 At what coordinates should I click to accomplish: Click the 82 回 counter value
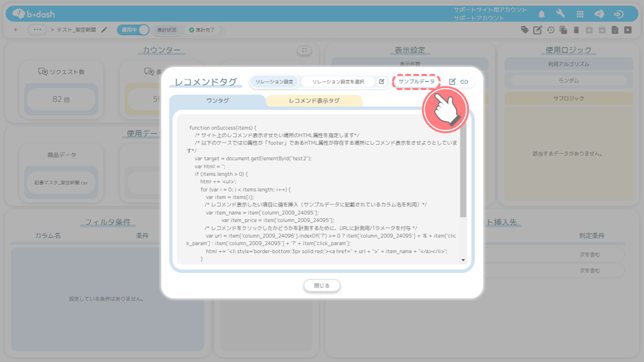point(61,100)
